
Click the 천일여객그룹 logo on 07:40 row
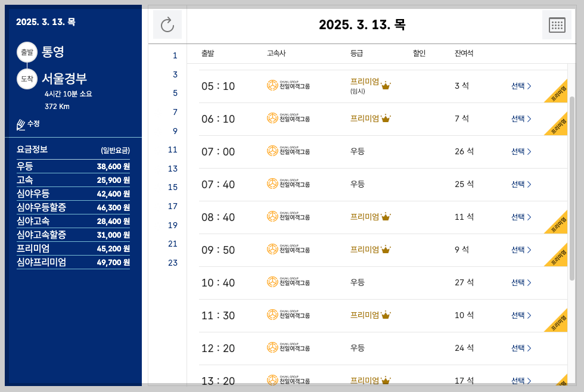tap(288, 183)
